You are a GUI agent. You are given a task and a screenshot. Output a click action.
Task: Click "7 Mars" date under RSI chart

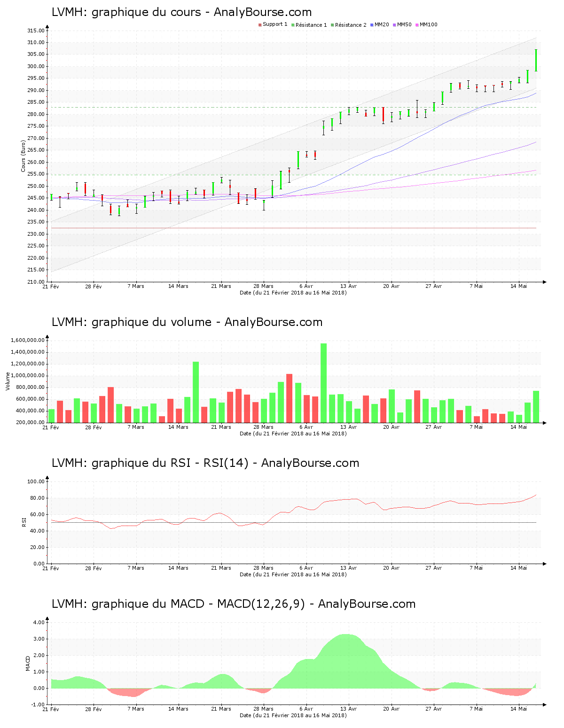(x=136, y=568)
